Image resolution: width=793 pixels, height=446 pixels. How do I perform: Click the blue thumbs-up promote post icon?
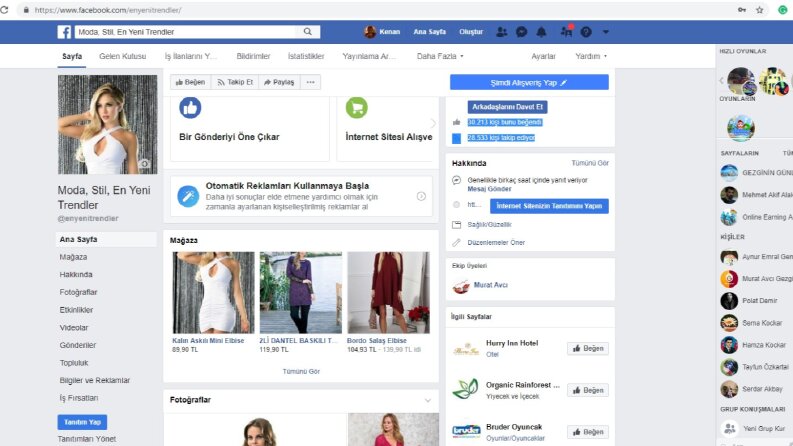pyautogui.click(x=190, y=108)
